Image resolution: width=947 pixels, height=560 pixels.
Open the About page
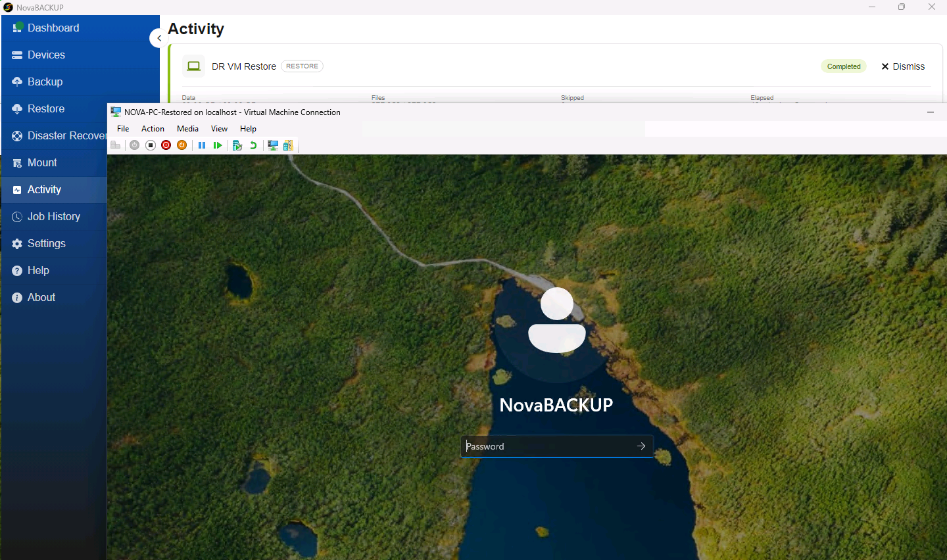coord(54,297)
